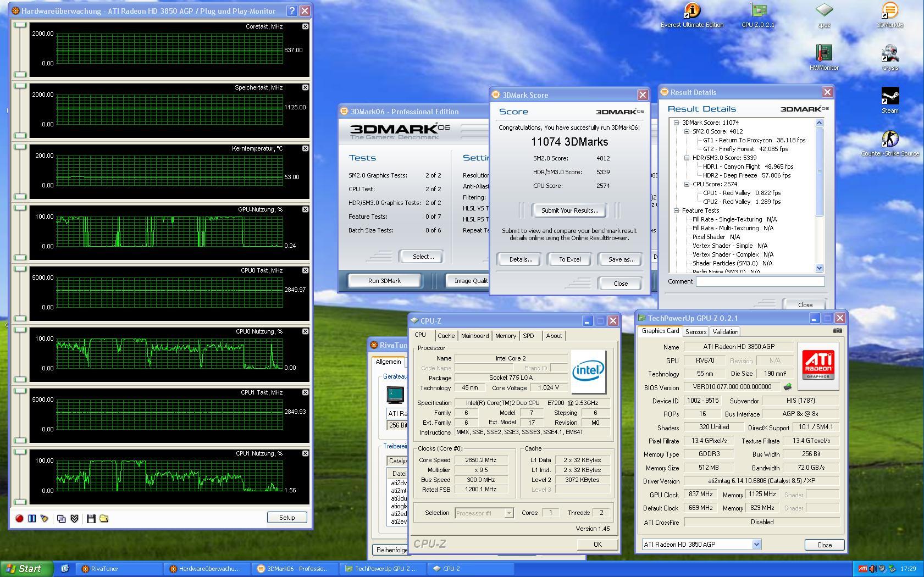Select the Steam desktop icon
The height and width of the screenshot is (577, 924).
point(890,101)
